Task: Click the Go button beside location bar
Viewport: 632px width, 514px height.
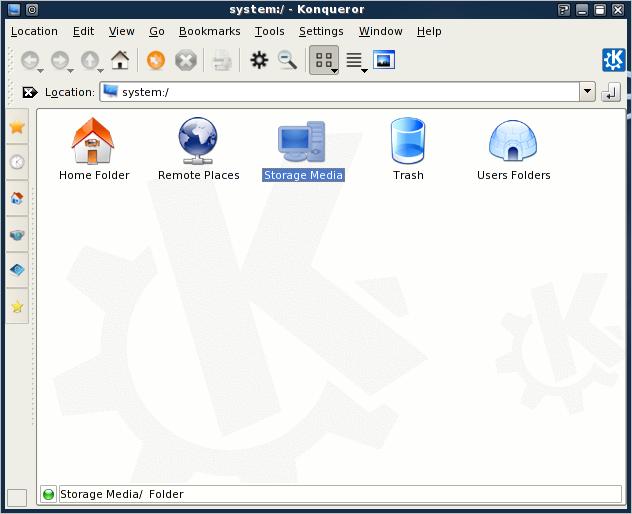Action: pos(611,92)
